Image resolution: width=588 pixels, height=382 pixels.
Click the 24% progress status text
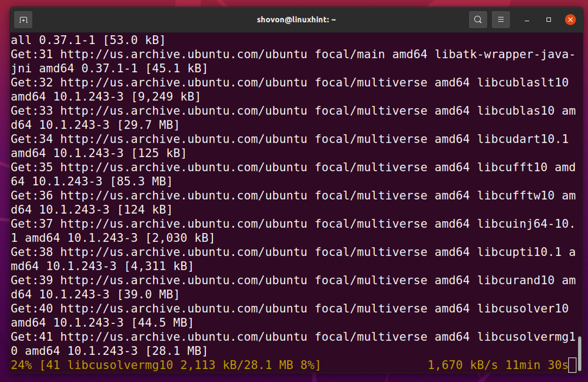coord(165,365)
